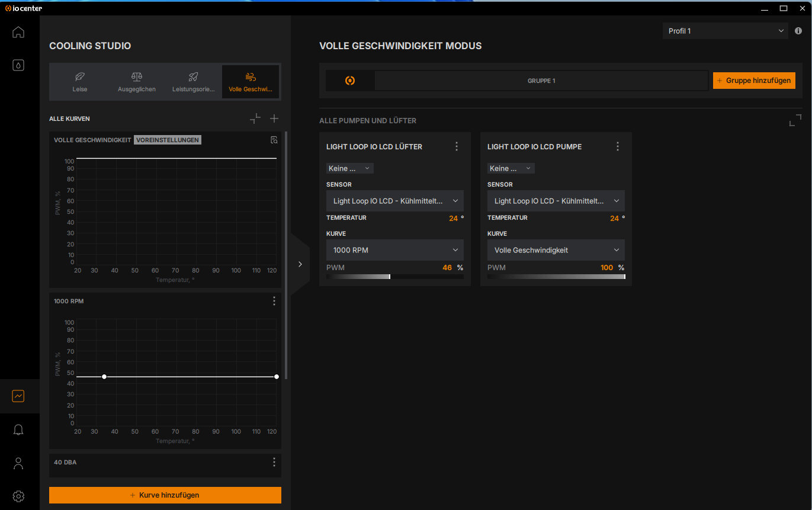Switch to the Leise mode tab
The image size is (812, 510).
click(79, 82)
